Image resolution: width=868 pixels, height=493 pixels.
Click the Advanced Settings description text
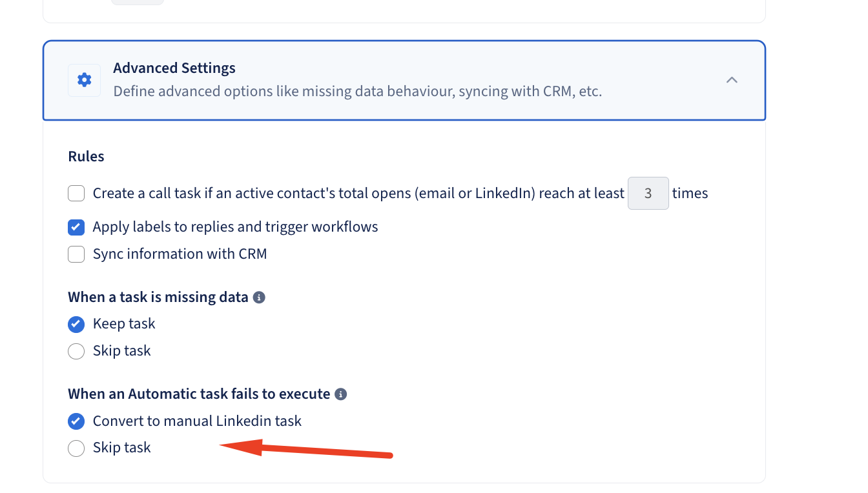coord(357,92)
